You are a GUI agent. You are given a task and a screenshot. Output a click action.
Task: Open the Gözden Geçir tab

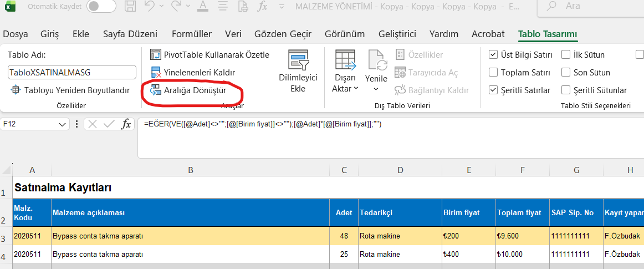point(283,34)
